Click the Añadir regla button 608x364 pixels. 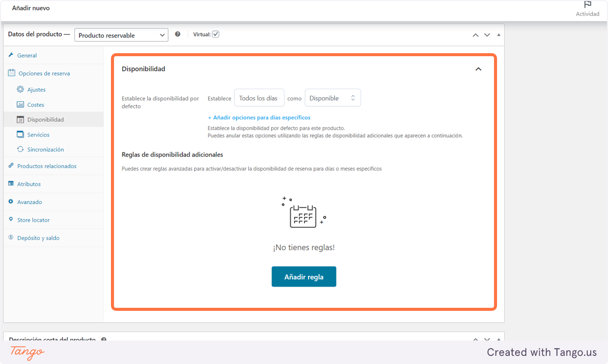304,276
